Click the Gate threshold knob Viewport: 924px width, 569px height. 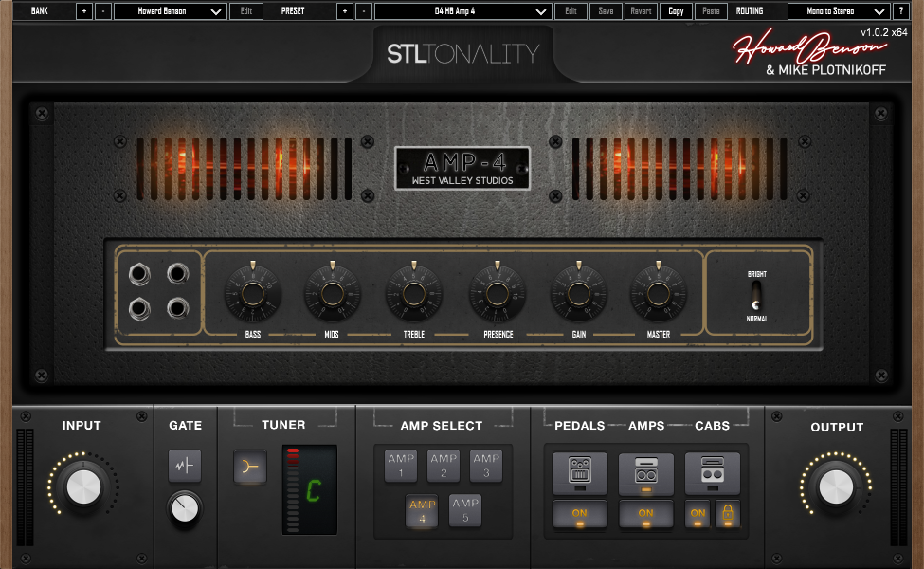(185, 508)
